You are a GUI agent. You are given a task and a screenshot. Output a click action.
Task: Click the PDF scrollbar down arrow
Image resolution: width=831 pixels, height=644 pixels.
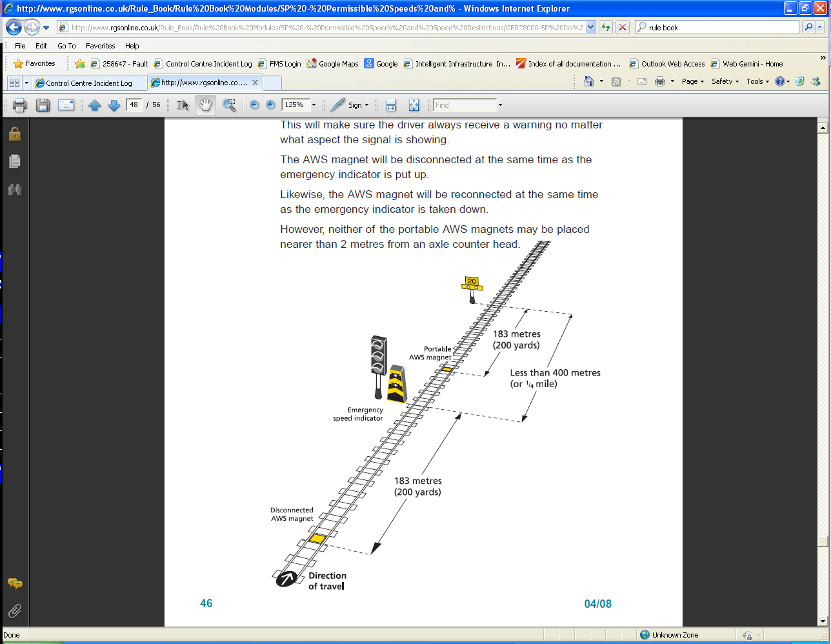coord(823,621)
